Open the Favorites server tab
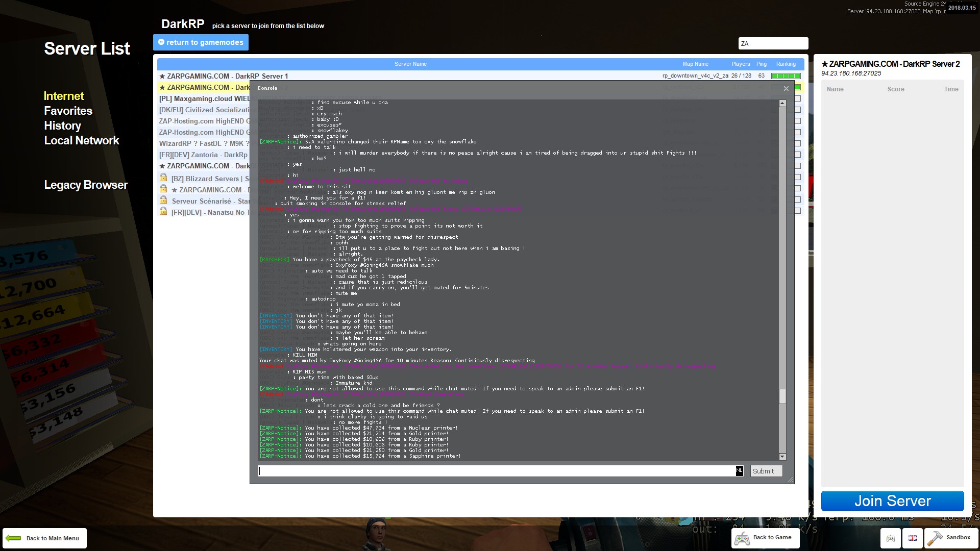Image resolution: width=980 pixels, height=551 pixels. 68,111
